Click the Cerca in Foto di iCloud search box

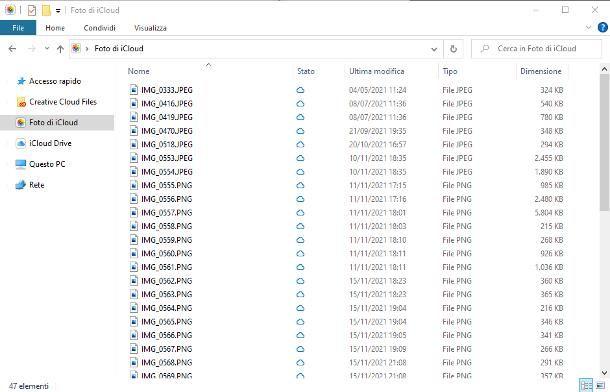(x=536, y=49)
